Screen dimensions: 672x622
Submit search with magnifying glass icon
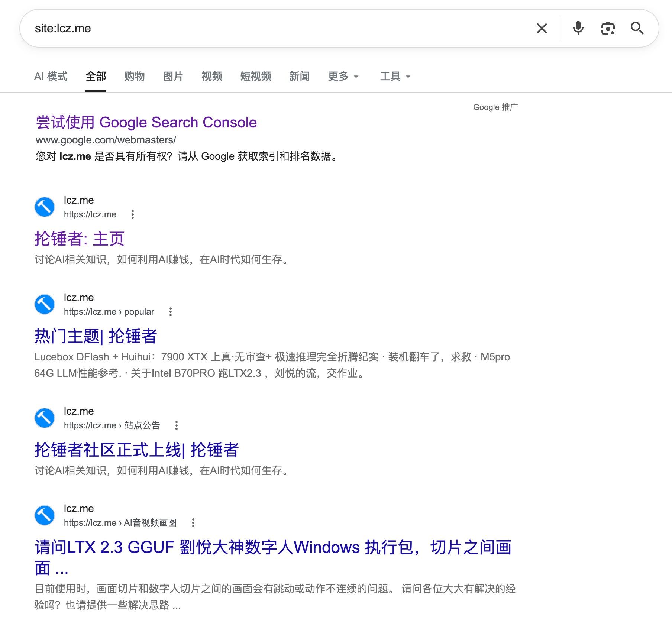pyautogui.click(x=637, y=28)
